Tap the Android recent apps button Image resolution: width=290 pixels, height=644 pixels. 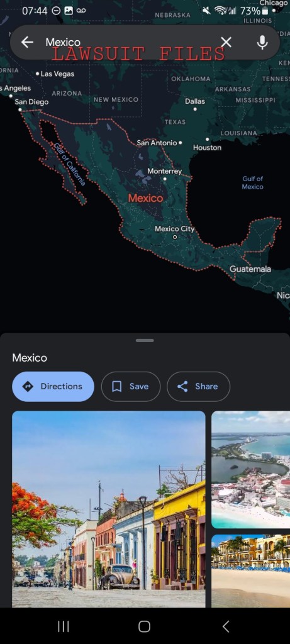(x=64, y=626)
